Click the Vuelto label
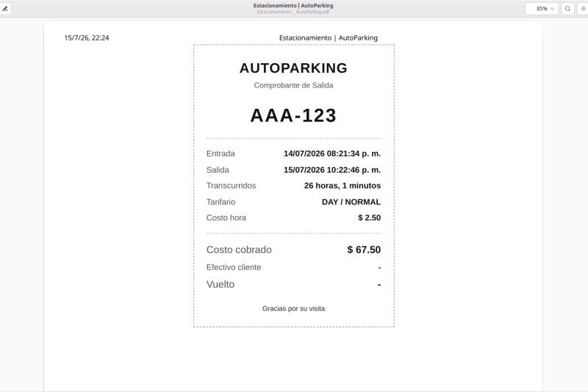Screen dimensions: 588x392 click(x=220, y=285)
